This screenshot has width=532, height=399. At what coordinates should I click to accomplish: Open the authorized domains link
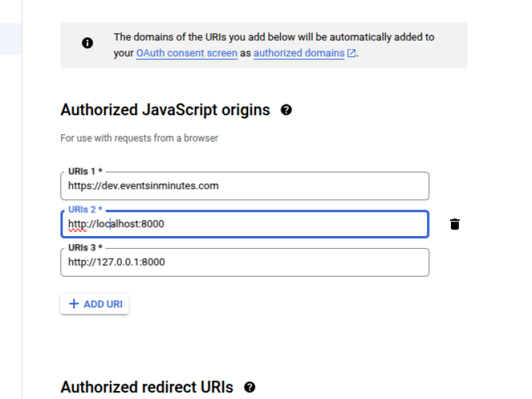click(299, 53)
